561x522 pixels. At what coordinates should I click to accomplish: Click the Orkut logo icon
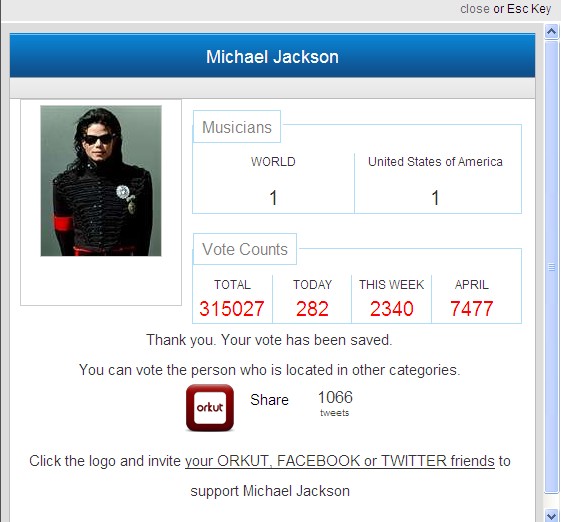tap(210, 408)
